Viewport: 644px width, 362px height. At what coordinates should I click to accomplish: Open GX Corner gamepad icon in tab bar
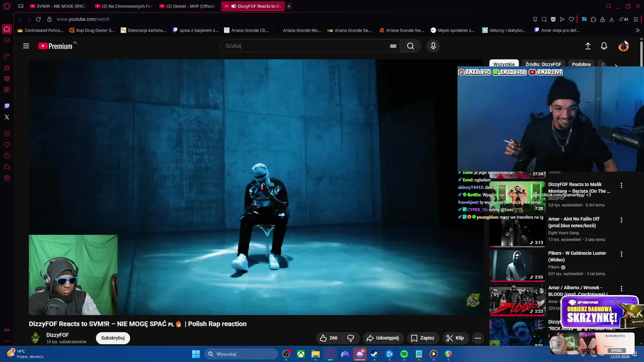[21, 6]
